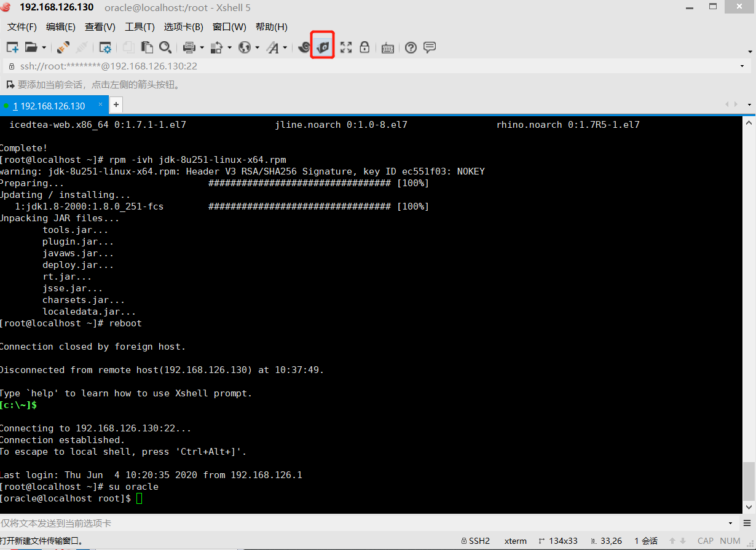Screen dimensions: 756x550
Task: Click the 33,26 cursor position indicator
Action: [x=605, y=541]
